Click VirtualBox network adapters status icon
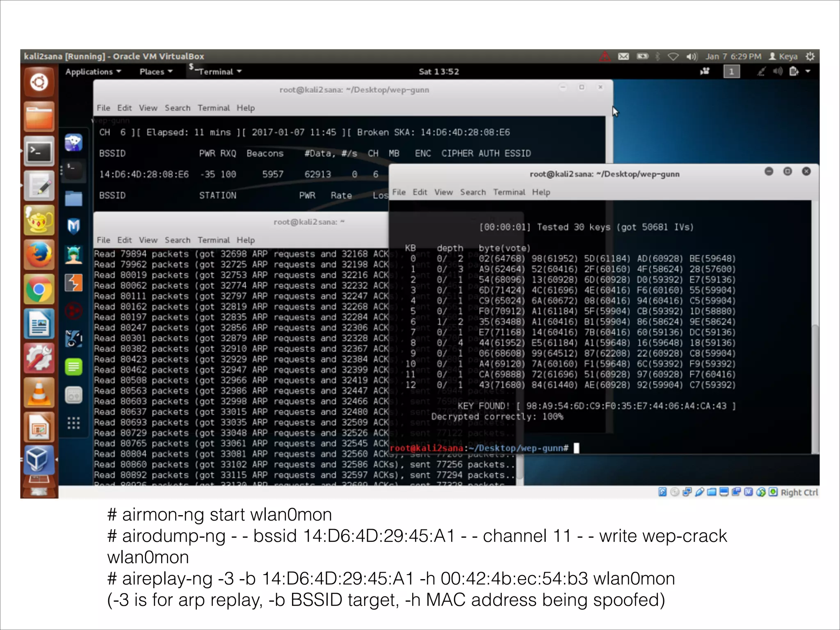840x630 pixels. point(687,492)
